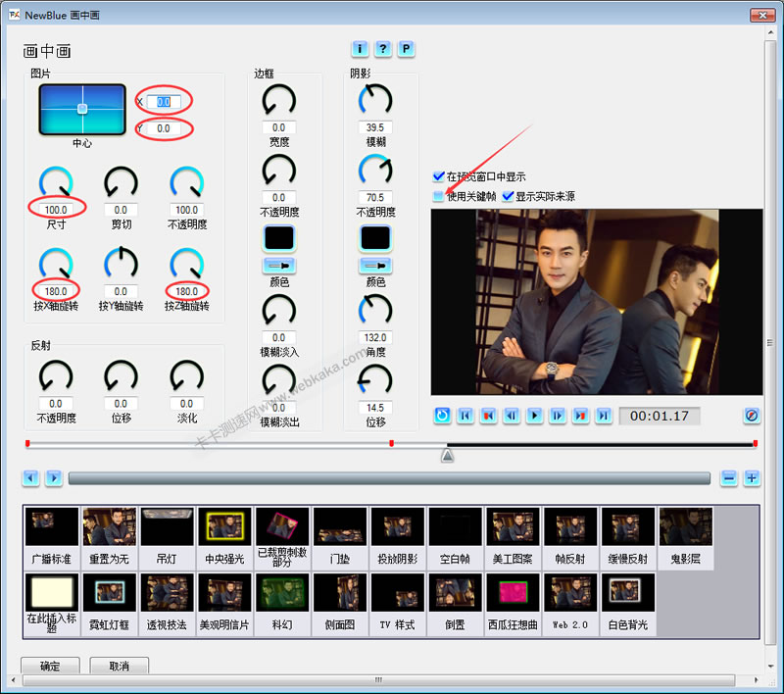The width and height of the screenshot is (784, 694).
Task: Go to the previous keyframe
Action: tap(488, 416)
